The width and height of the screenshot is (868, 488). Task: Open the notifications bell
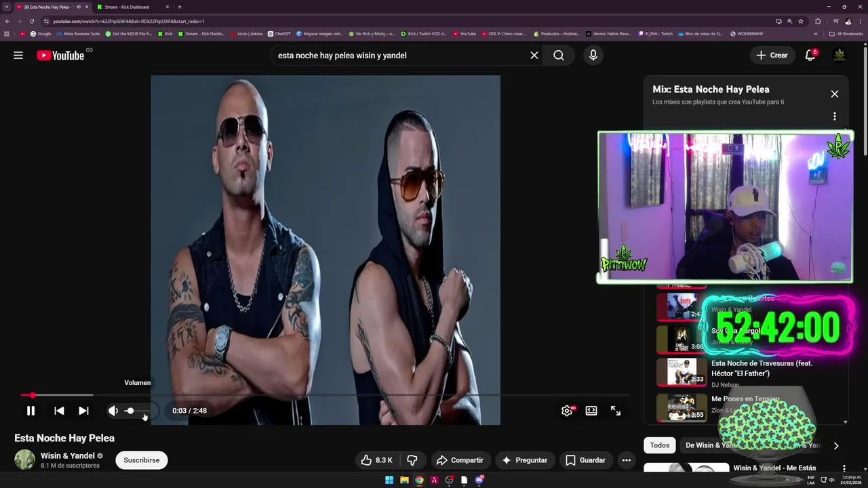coord(810,56)
